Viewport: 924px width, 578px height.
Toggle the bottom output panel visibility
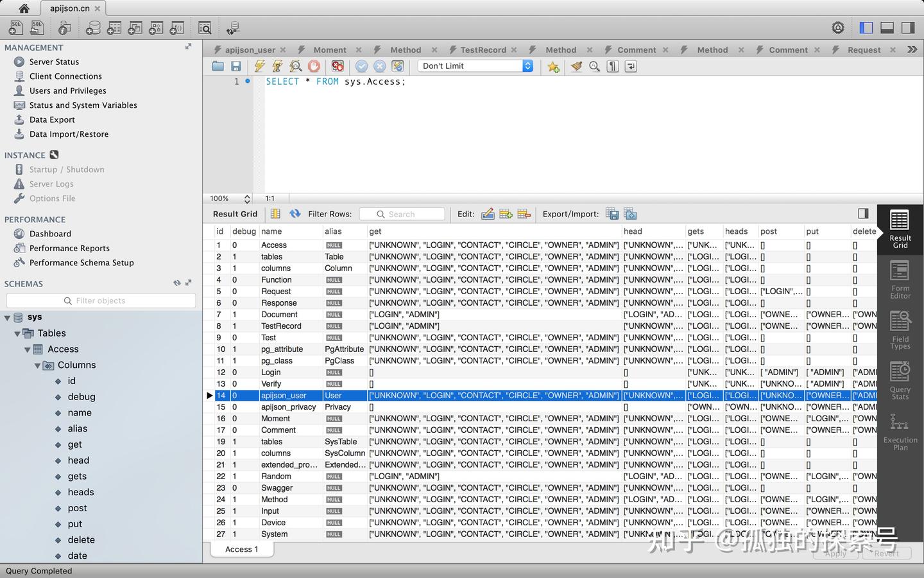tap(887, 28)
